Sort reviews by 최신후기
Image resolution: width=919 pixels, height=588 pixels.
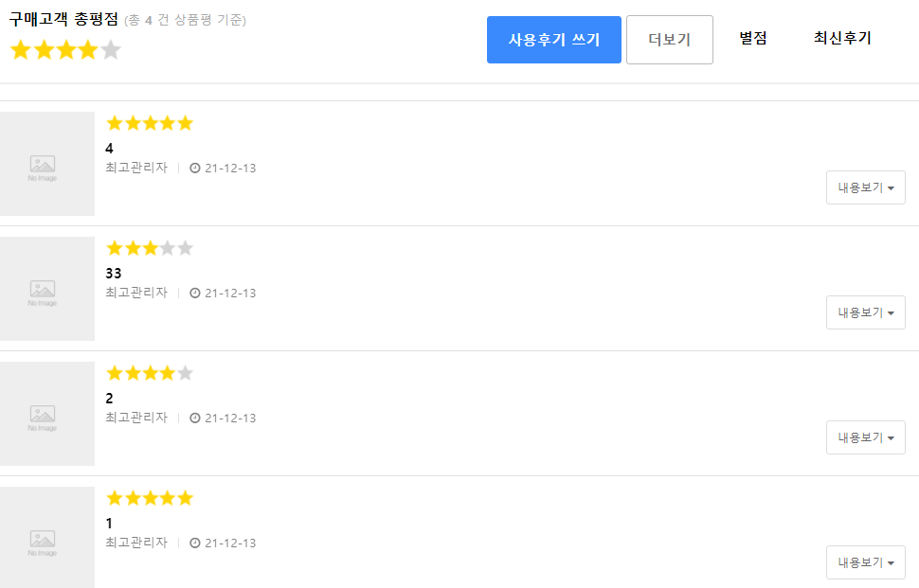click(x=842, y=38)
